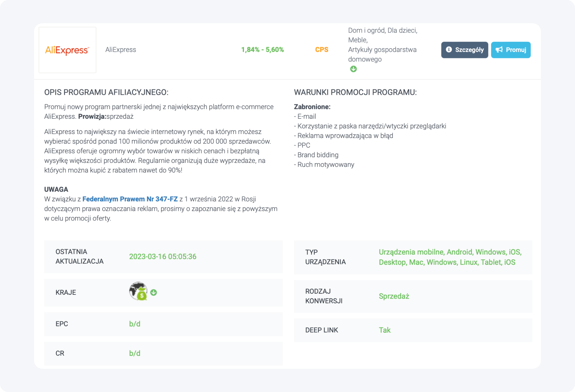The height and width of the screenshot is (392, 575).
Task: Click the 'E-mail' prohibited item
Action: coord(305,116)
